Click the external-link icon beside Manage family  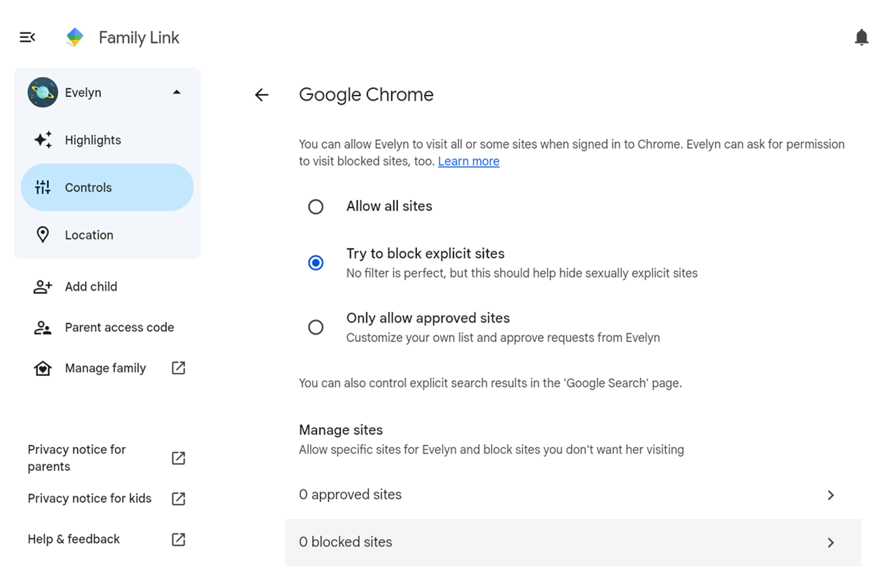click(178, 368)
